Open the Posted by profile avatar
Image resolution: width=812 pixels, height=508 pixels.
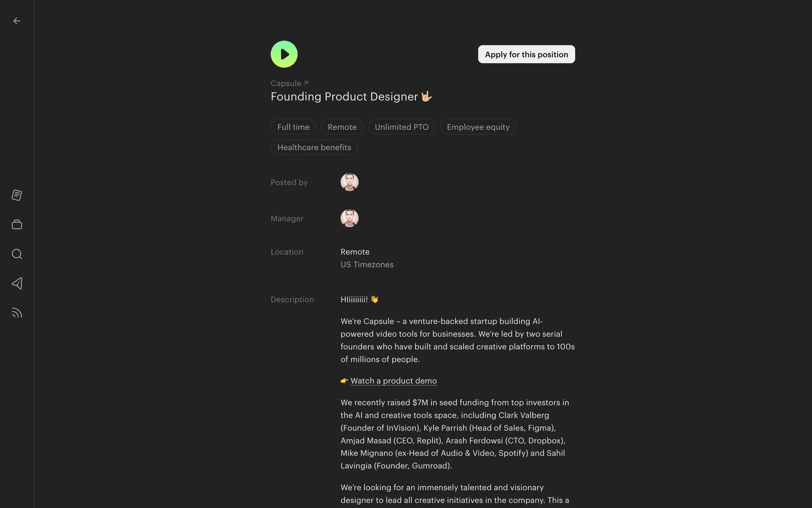(x=349, y=182)
